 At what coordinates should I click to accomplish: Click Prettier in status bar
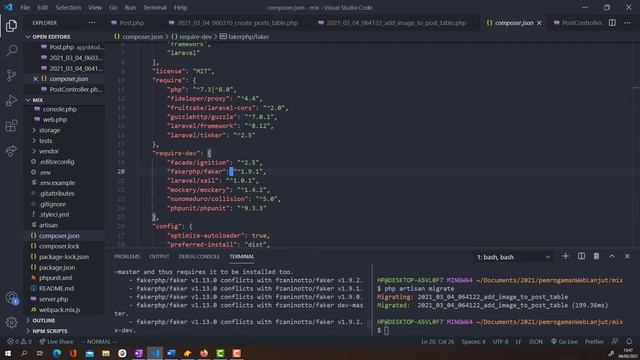[594, 342]
